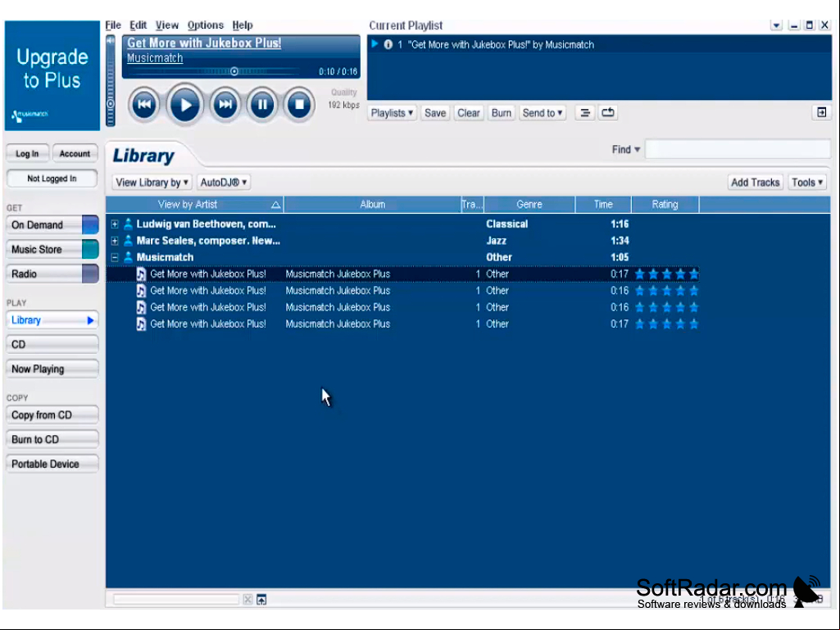The image size is (840, 630).
Task: Open the Send to dropdown
Action: [543, 113]
